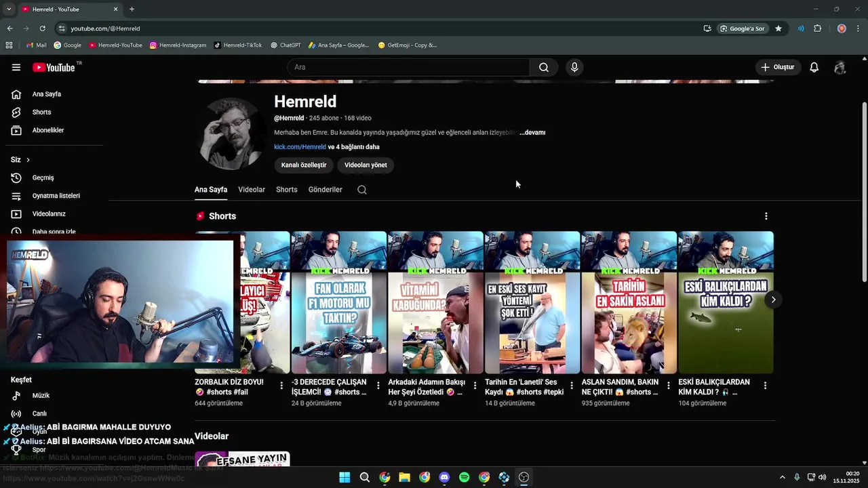Image resolution: width=868 pixels, height=488 pixels.
Task: Show hidden system tray icons
Action: (782, 477)
